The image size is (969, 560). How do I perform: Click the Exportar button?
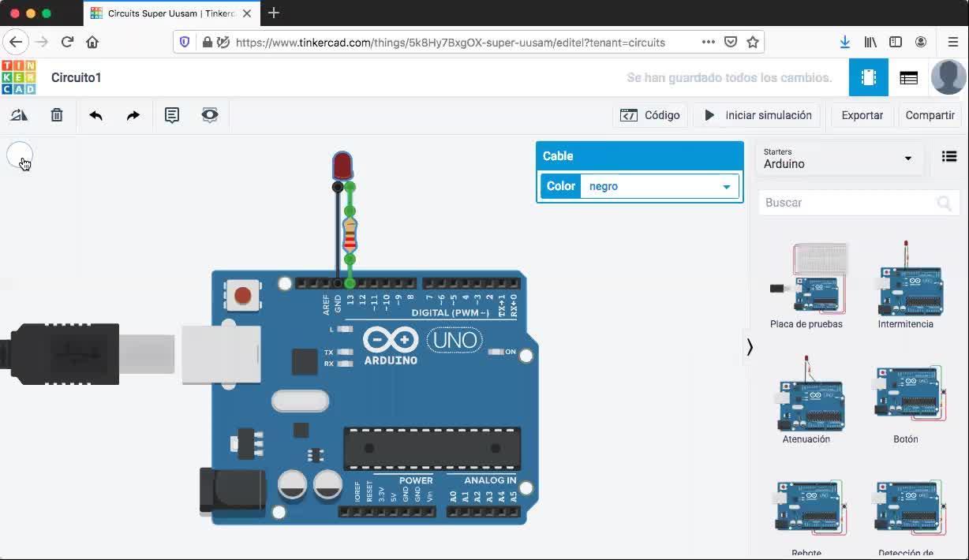pos(862,115)
